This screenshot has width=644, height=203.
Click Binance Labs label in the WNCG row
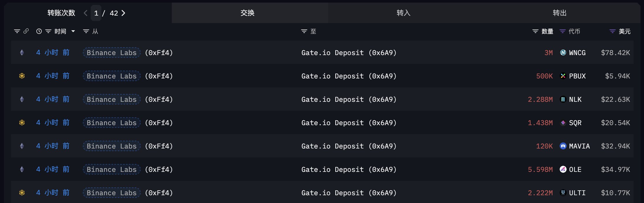111,52
